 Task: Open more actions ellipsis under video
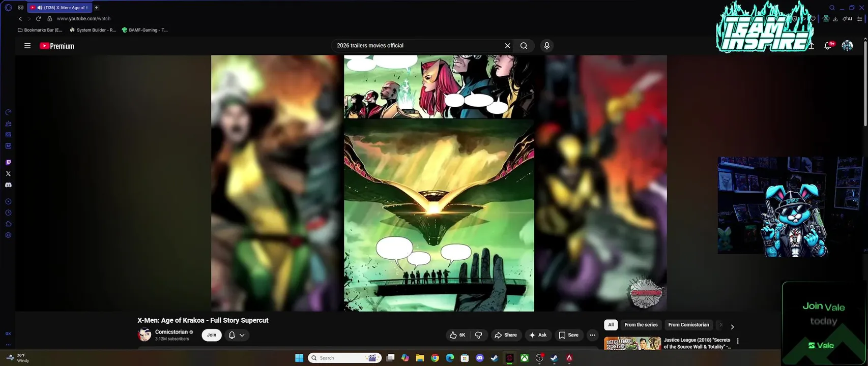point(592,335)
